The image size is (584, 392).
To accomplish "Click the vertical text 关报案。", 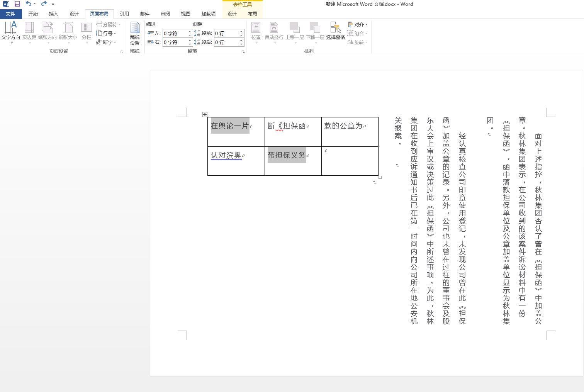I will pos(399,131).
